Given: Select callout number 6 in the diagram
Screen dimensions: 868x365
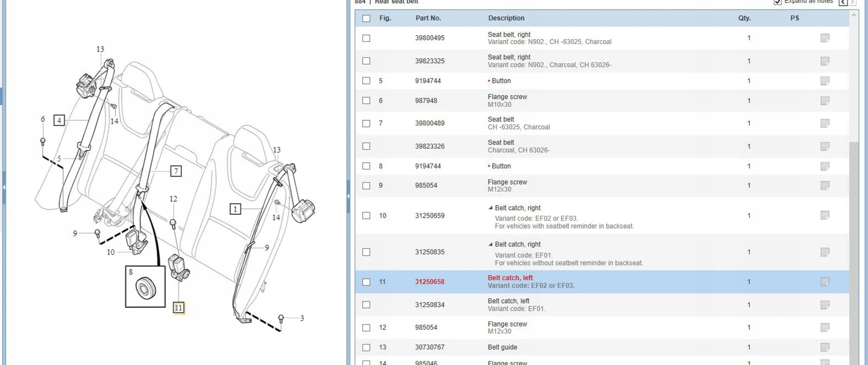Looking at the screenshot, I should pyautogui.click(x=43, y=119).
